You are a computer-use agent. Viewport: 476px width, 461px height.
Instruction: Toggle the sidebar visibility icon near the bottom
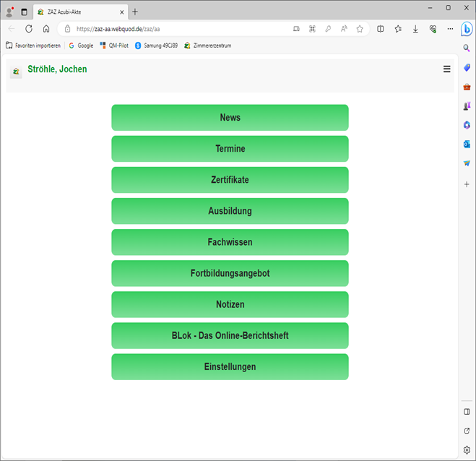click(467, 412)
